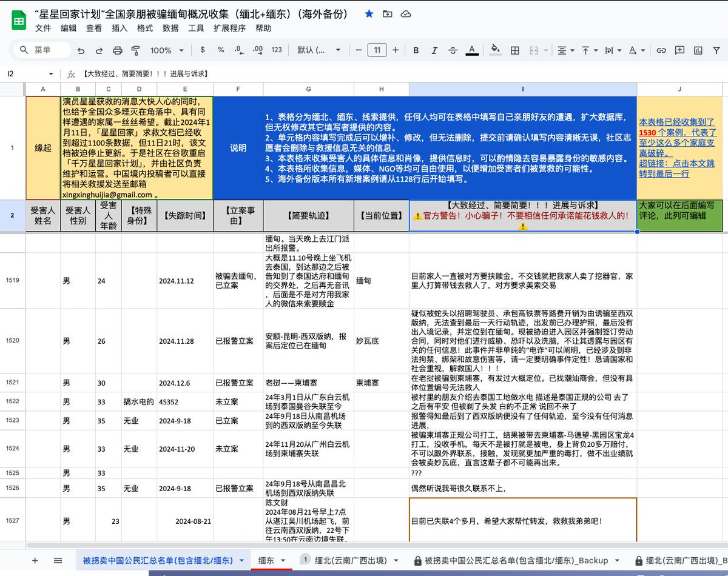
Task: Open the 帮助 menu
Action: pyautogui.click(x=263, y=28)
